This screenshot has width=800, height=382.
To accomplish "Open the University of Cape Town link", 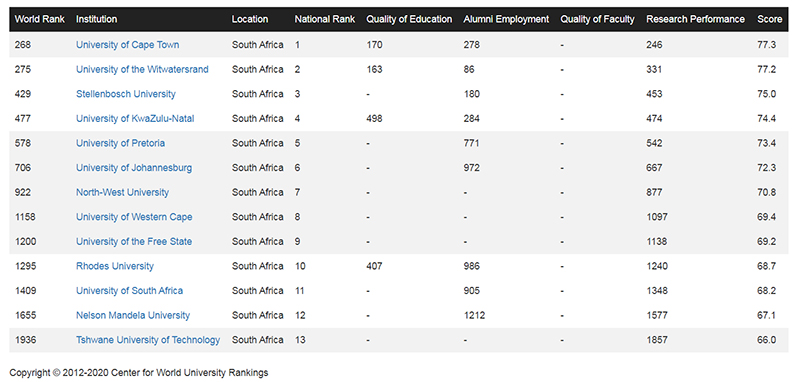I will 128,45.
